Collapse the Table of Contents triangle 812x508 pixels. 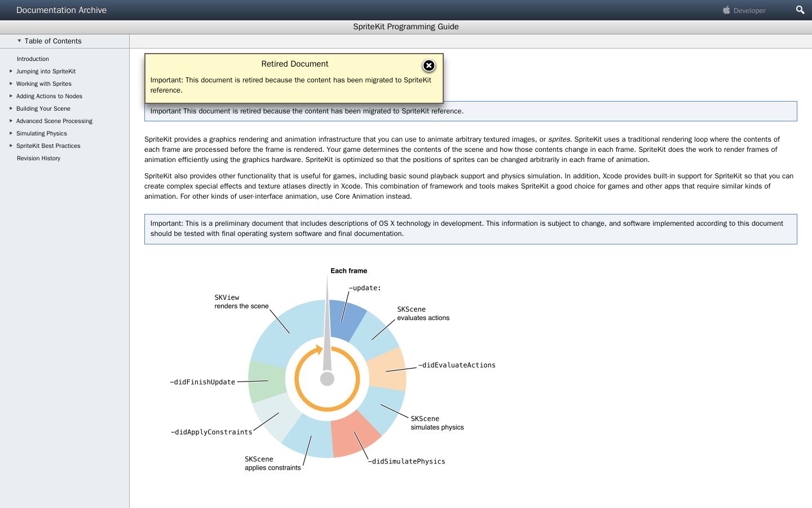[x=19, y=41]
